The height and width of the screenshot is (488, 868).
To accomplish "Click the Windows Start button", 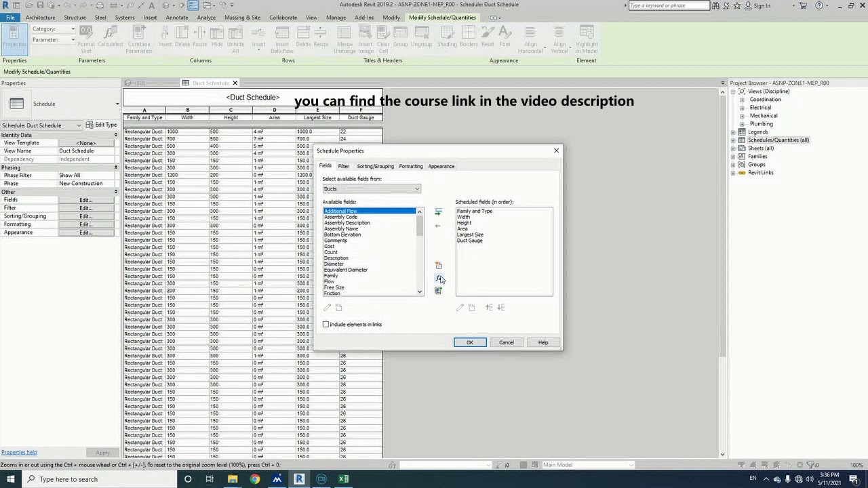I will pyautogui.click(x=10, y=479).
